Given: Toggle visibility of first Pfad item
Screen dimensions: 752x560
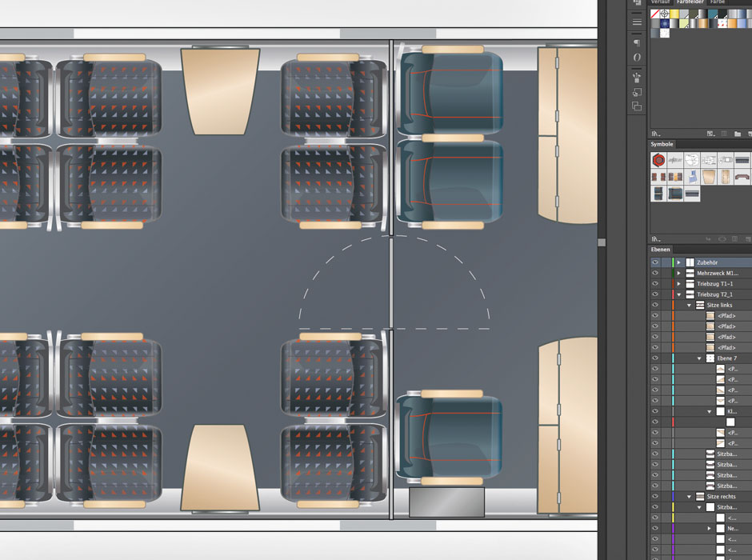Looking at the screenshot, I should 655,315.
